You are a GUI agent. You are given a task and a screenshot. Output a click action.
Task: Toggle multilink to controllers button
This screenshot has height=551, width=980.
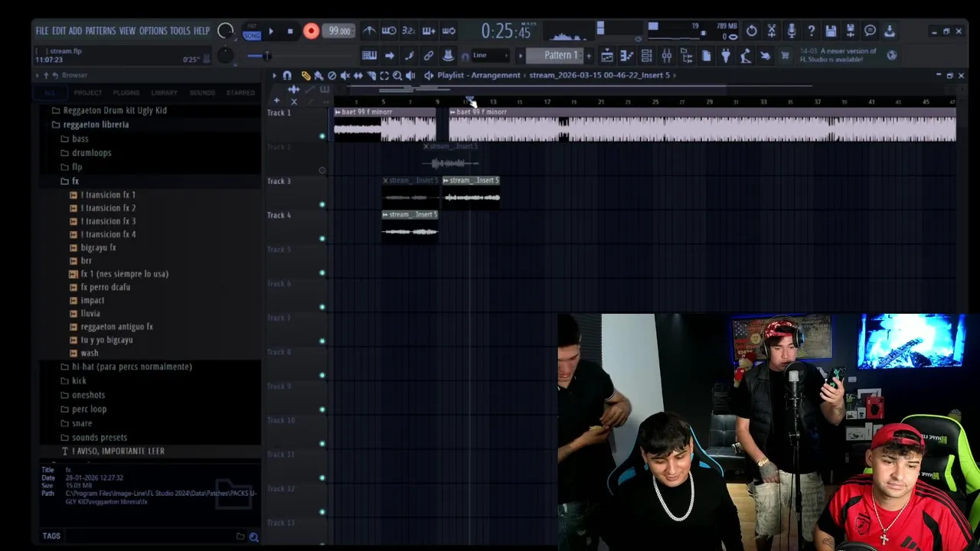click(449, 55)
